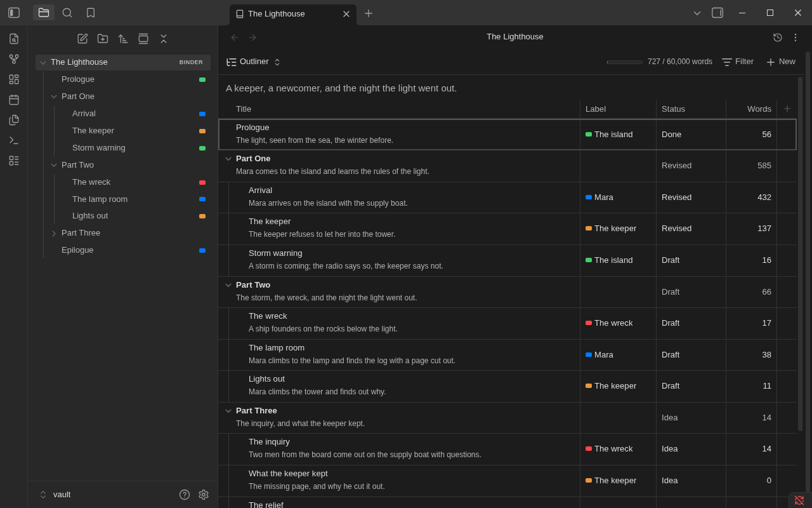Collapse all items in the sidebar tree
The image size is (812, 508).
pyautogui.click(x=164, y=39)
